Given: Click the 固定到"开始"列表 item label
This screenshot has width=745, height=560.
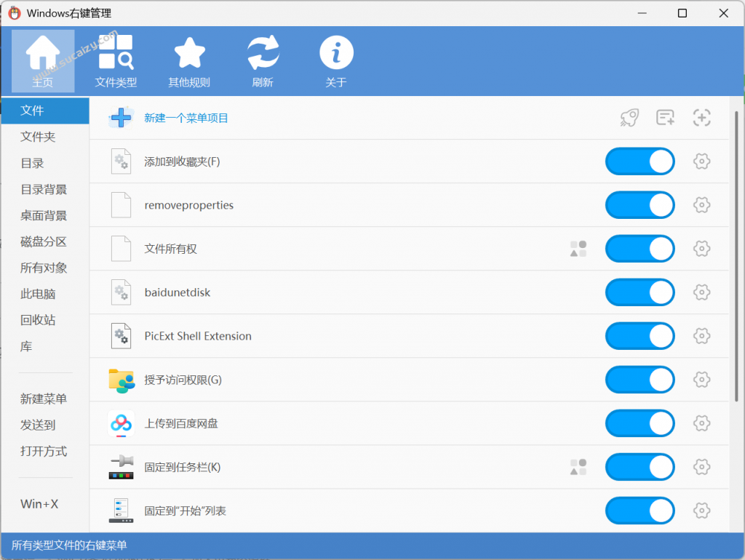Looking at the screenshot, I should point(186,511).
